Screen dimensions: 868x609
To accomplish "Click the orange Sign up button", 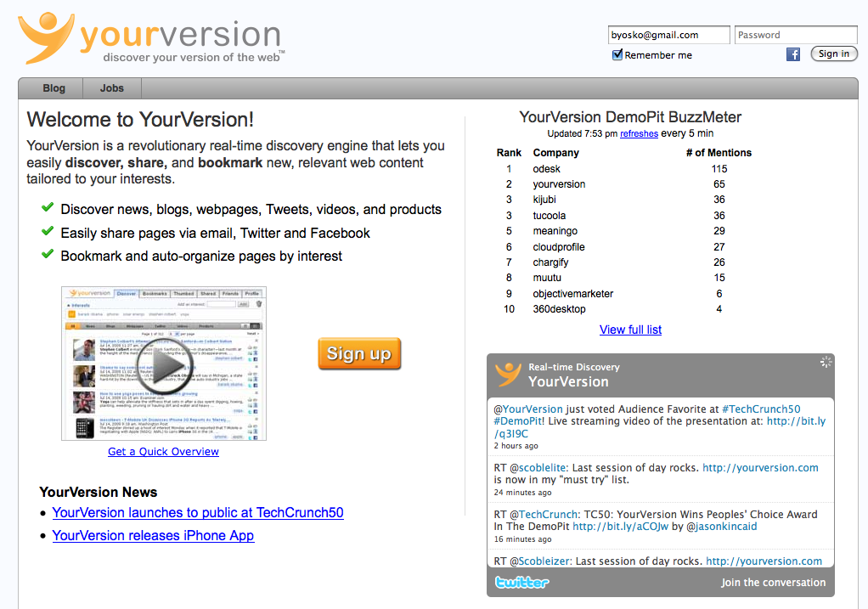I will (x=359, y=354).
